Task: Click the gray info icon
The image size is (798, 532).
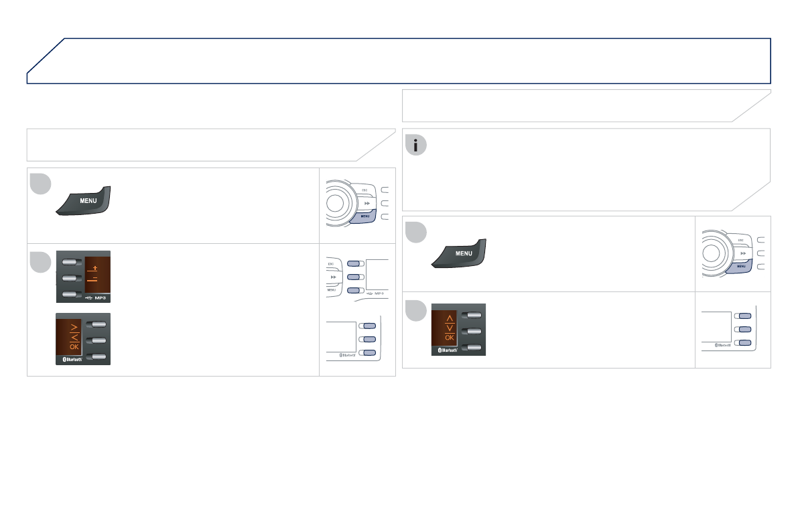Action: pos(416,145)
